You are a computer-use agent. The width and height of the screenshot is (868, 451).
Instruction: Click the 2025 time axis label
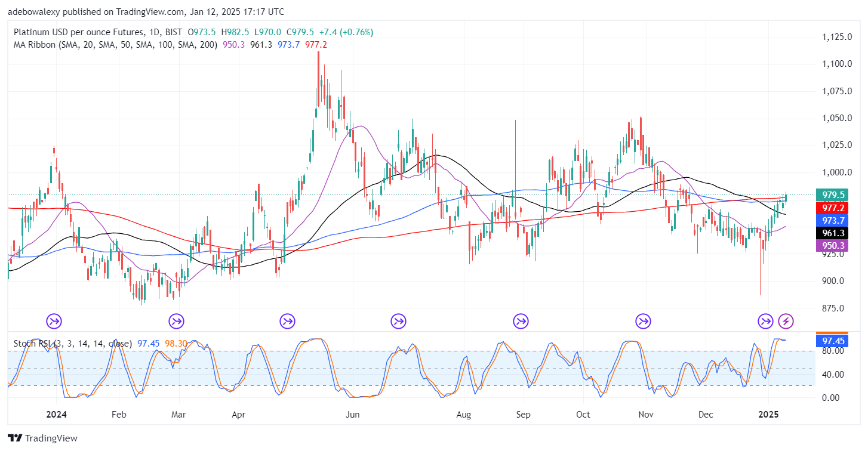(x=768, y=413)
